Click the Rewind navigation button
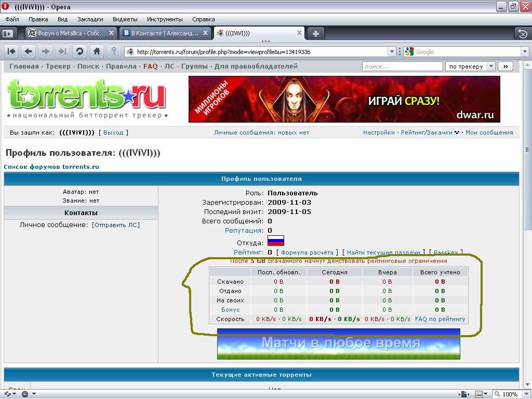This screenshot has height=399, width=532. pos(11,51)
